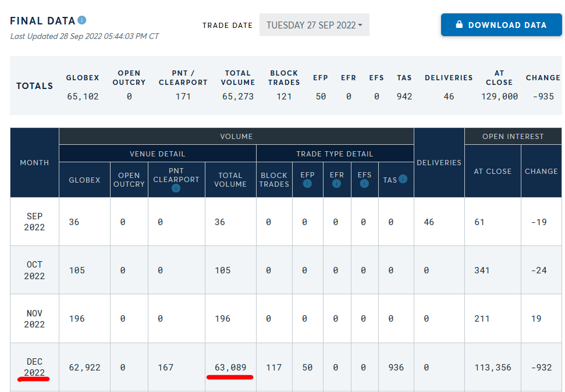Click DEC 2022 Globex value 62,922
565x392 pixels.
pyautogui.click(x=85, y=368)
